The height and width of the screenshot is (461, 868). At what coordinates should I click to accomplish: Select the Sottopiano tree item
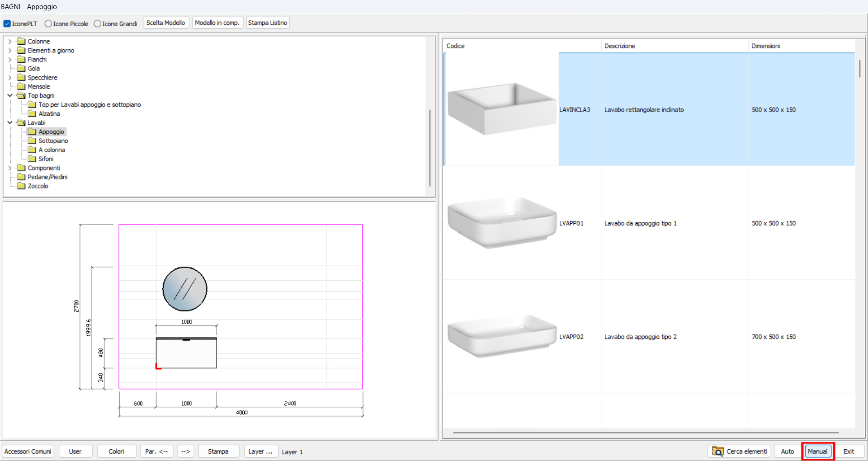[53, 141]
